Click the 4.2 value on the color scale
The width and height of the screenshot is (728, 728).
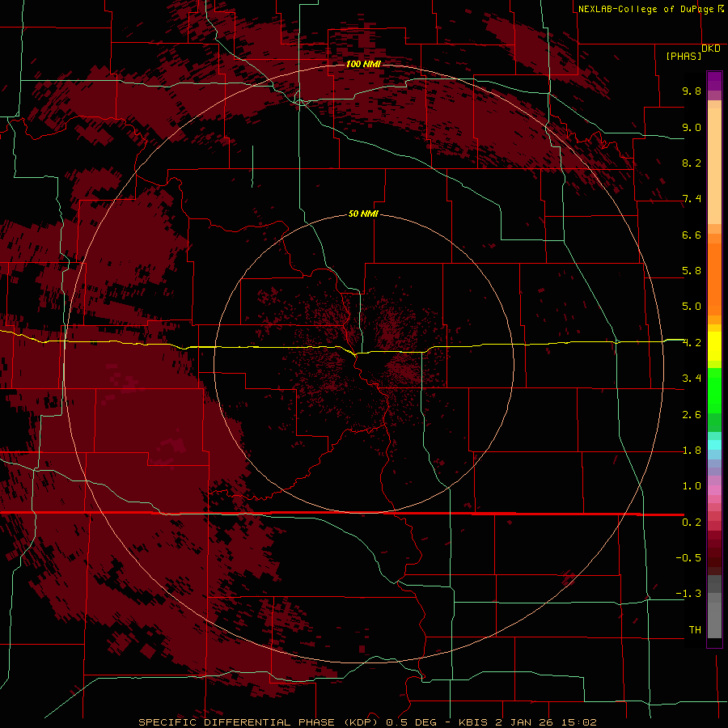[x=692, y=343]
